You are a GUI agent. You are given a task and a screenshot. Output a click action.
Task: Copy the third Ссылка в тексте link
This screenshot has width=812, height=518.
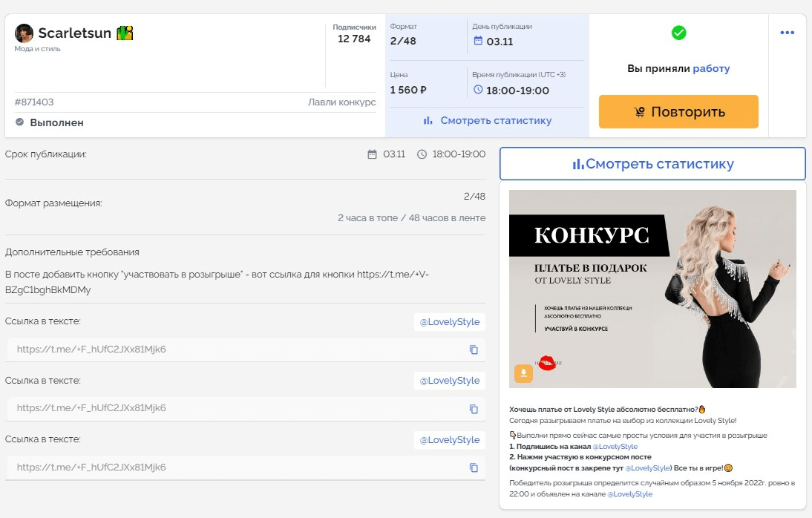coord(474,468)
